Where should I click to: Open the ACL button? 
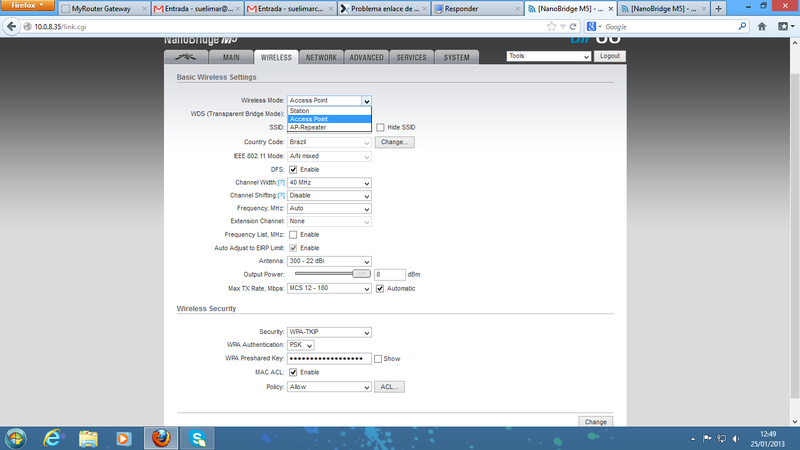[x=389, y=387]
